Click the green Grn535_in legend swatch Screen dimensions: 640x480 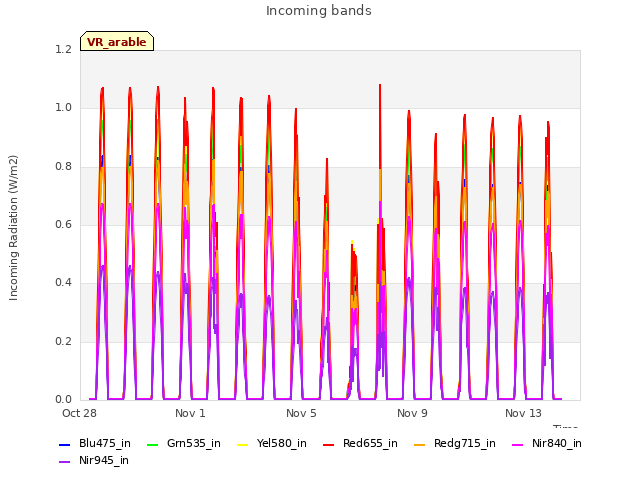152,444
